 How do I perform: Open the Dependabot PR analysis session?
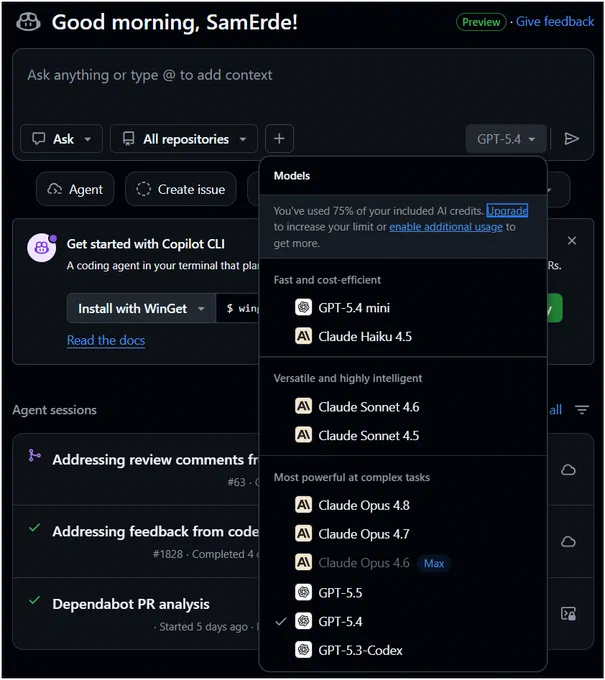pos(131,604)
